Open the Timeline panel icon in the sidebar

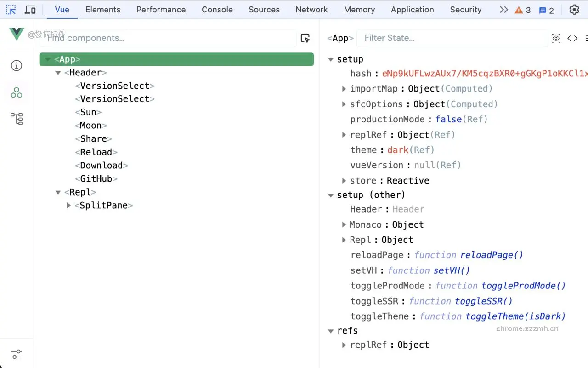[17, 119]
